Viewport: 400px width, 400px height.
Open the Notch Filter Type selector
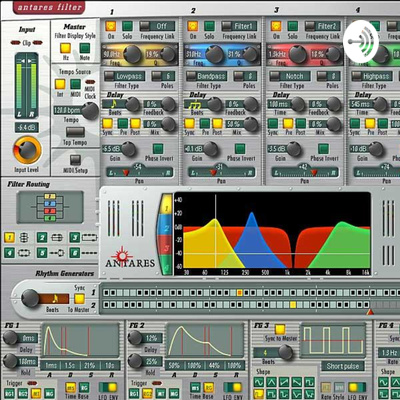click(x=290, y=76)
